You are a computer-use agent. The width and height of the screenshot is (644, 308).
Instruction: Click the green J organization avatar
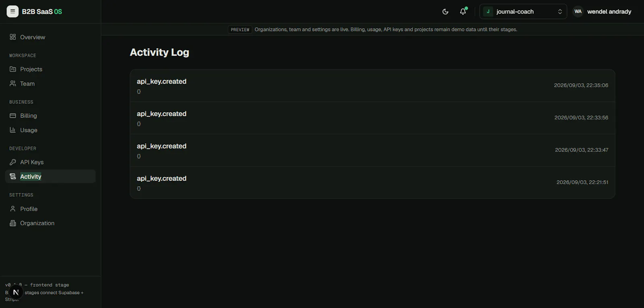[488, 12]
